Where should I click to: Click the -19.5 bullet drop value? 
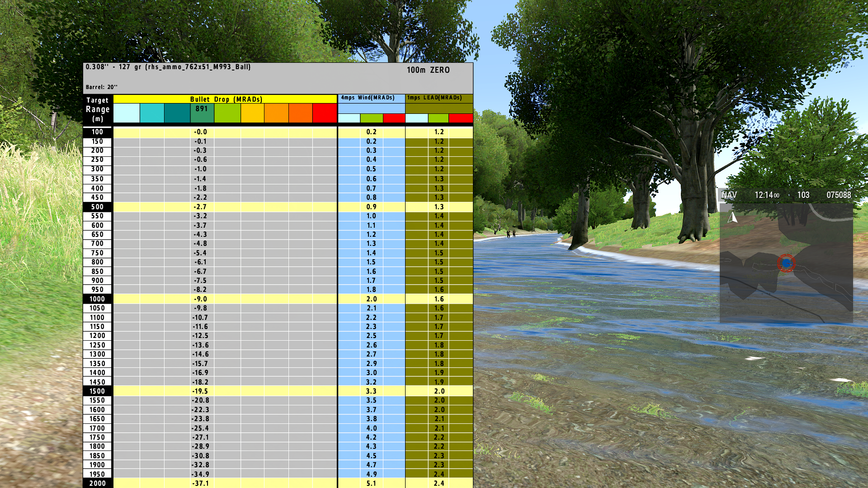(201, 391)
